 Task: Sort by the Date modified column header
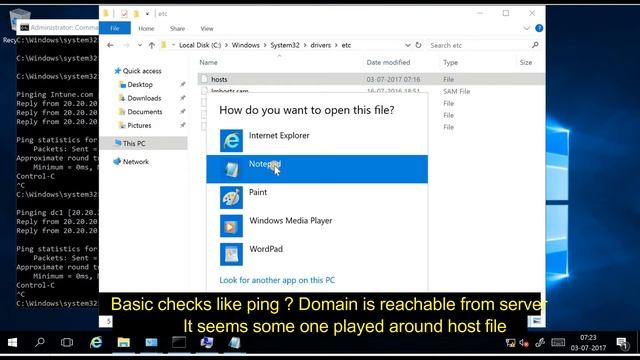(x=388, y=62)
